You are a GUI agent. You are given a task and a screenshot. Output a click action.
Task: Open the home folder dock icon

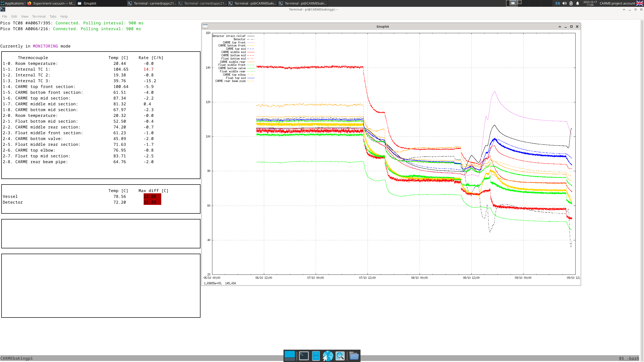[354, 356]
